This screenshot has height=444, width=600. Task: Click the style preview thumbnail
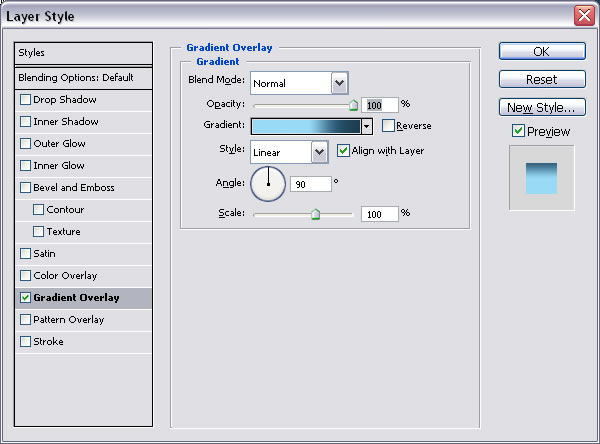[x=541, y=178]
